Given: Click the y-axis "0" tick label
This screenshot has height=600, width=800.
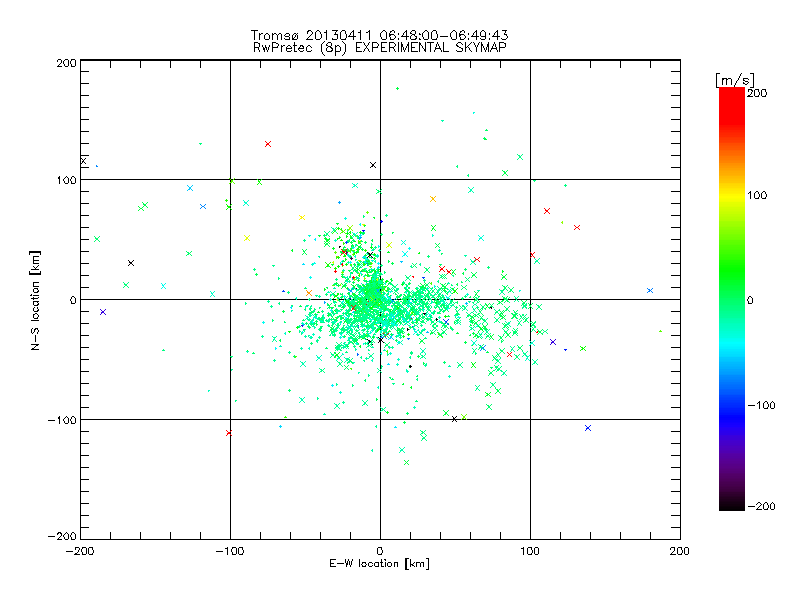Looking at the screenshot, I should click(x=73, y=300).
